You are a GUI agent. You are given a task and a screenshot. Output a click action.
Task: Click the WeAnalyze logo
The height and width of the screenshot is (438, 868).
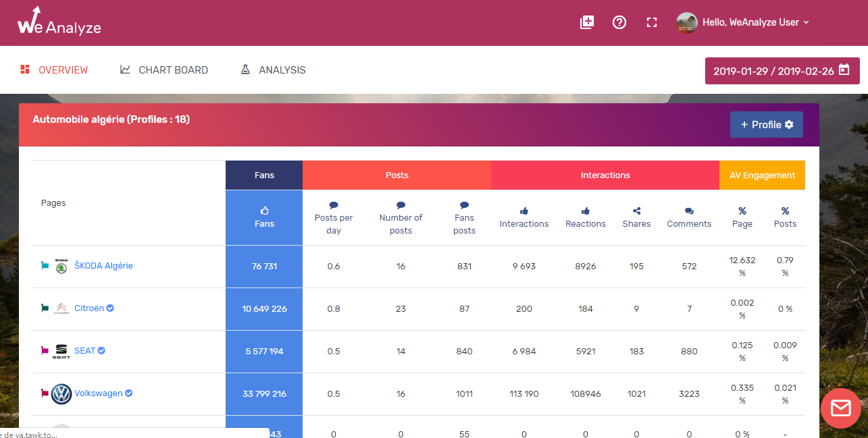click(59, 22)
